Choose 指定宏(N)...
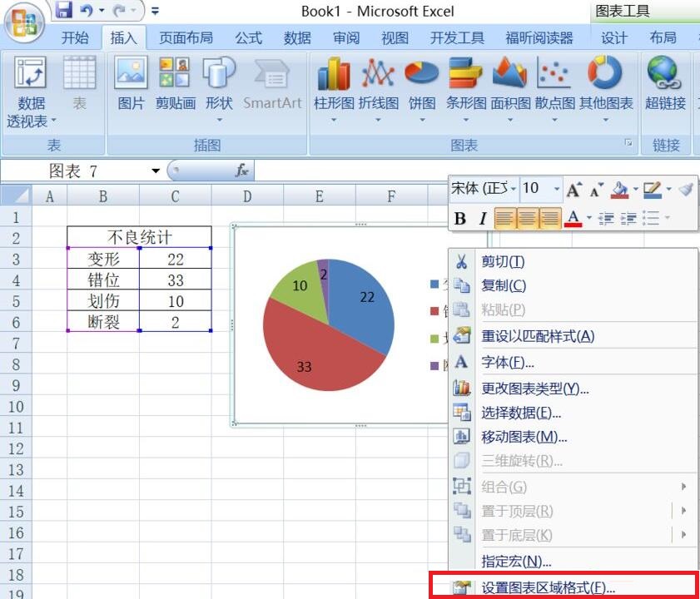 pyautogui.click(x=573, y=561)
